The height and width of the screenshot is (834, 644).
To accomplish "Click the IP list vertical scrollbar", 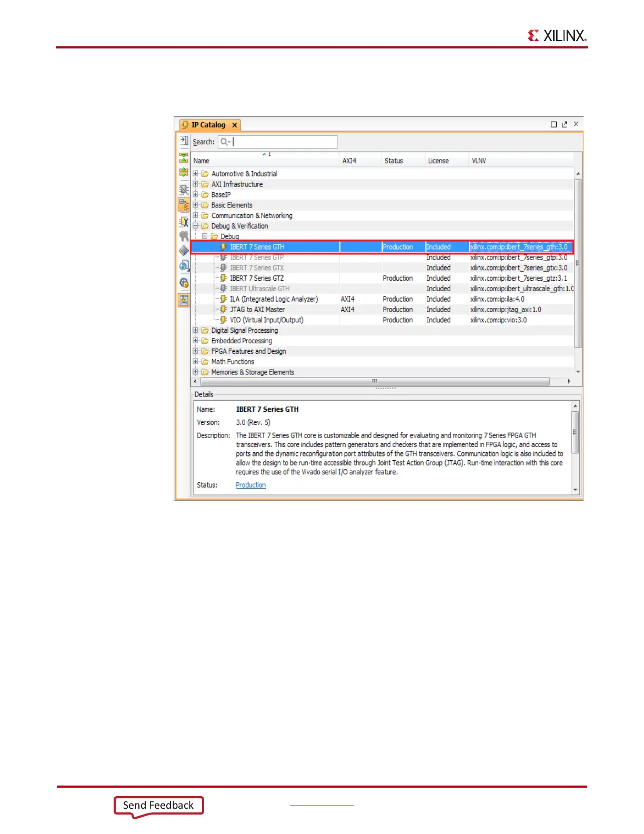I will click(x=578, y=263).
